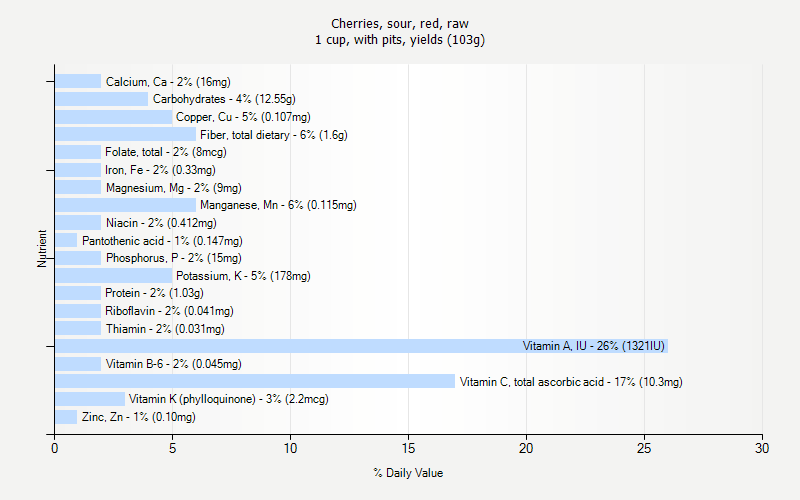Click the Riboflavin - 2% (0.041mg) label
Viewport: 800px width, 500px height.
169,311
